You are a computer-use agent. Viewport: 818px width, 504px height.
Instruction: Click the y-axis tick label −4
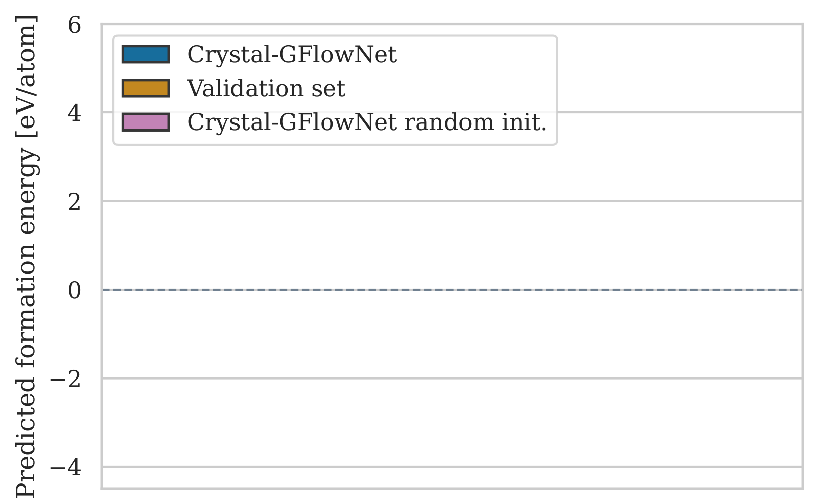pos(66,467)
